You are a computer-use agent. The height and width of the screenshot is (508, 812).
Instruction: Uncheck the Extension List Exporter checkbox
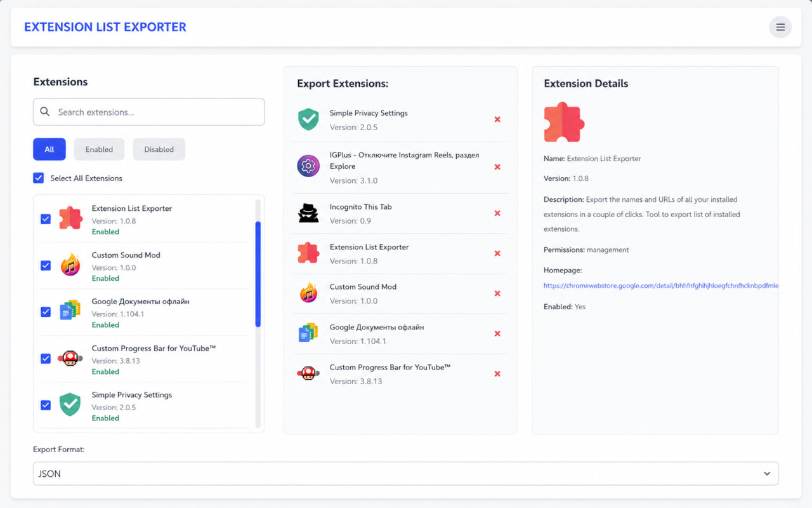[x=46, y=219]
